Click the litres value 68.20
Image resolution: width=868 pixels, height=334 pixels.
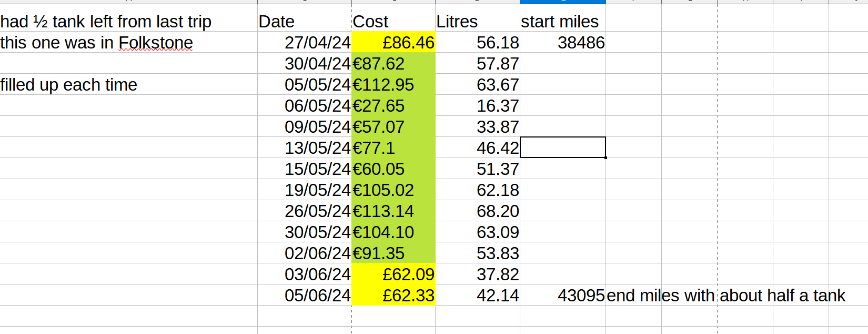[x=497, y=211]
